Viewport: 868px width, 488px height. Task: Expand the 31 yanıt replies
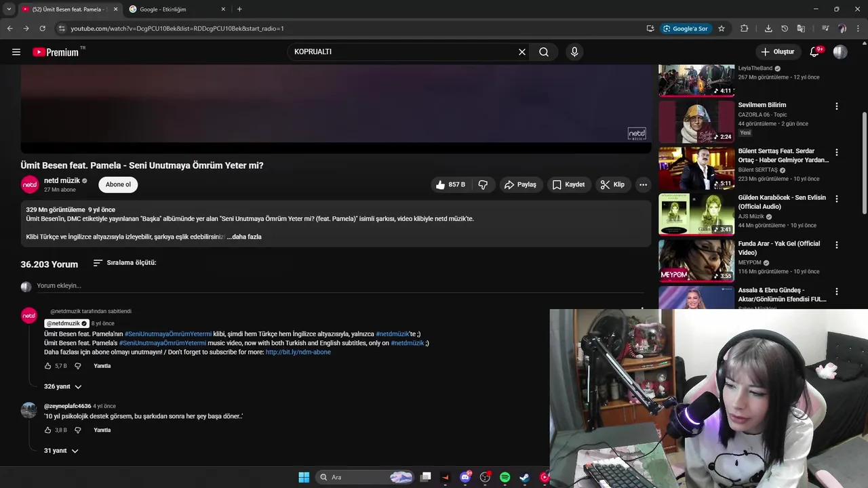click(x=62, y=451)
